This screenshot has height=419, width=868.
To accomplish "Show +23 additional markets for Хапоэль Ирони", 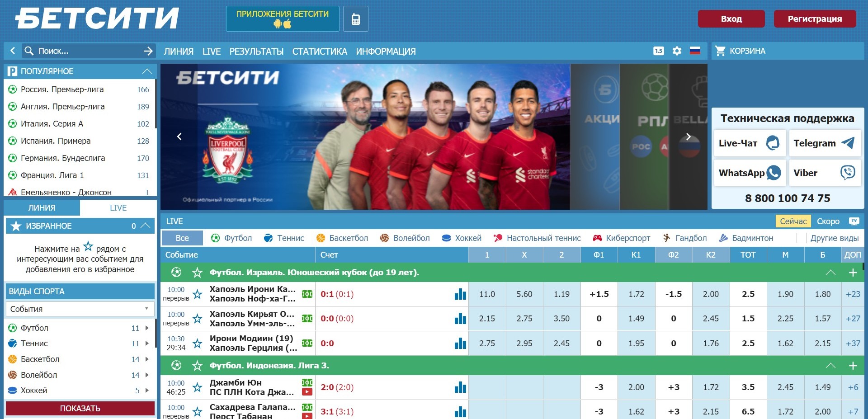I will click(x=853, y=294).
